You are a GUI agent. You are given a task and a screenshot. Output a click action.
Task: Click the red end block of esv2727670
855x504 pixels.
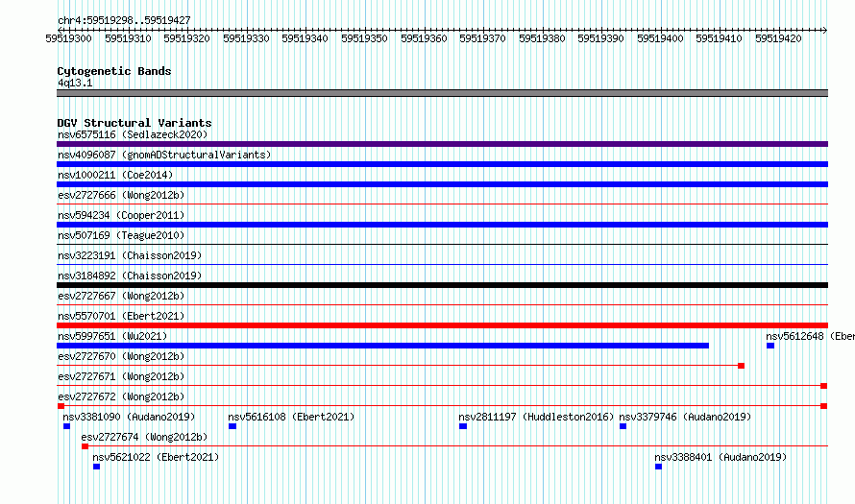coord(741,366)
